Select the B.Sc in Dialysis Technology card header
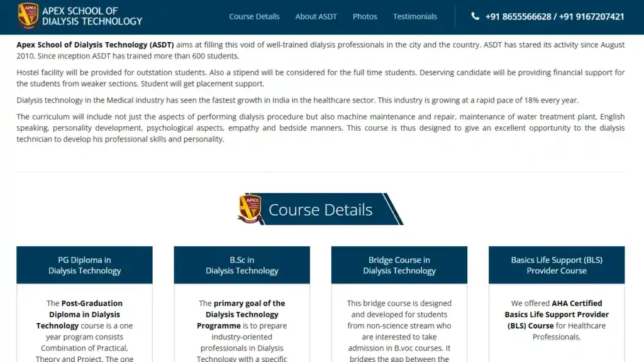 241,265
